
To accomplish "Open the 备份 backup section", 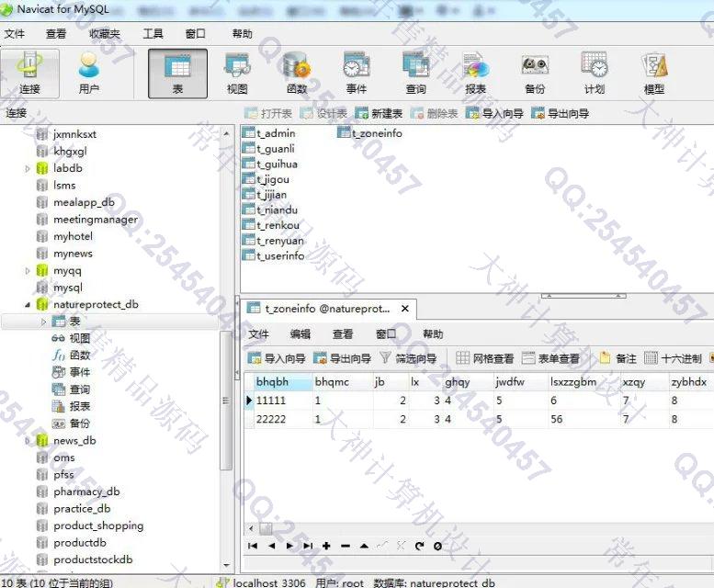I will 535,73.
